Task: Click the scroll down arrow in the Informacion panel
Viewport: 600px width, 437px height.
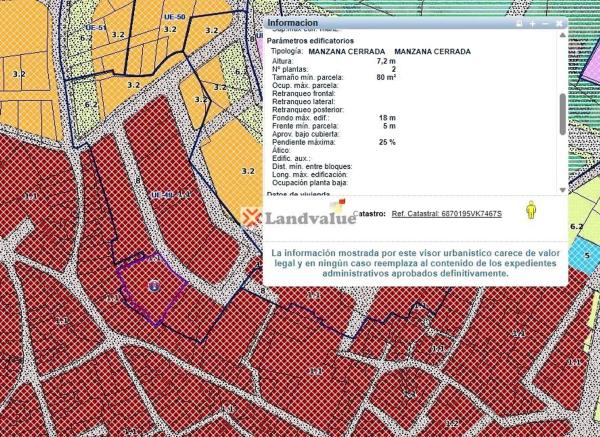Action: (x=563, y=190)
